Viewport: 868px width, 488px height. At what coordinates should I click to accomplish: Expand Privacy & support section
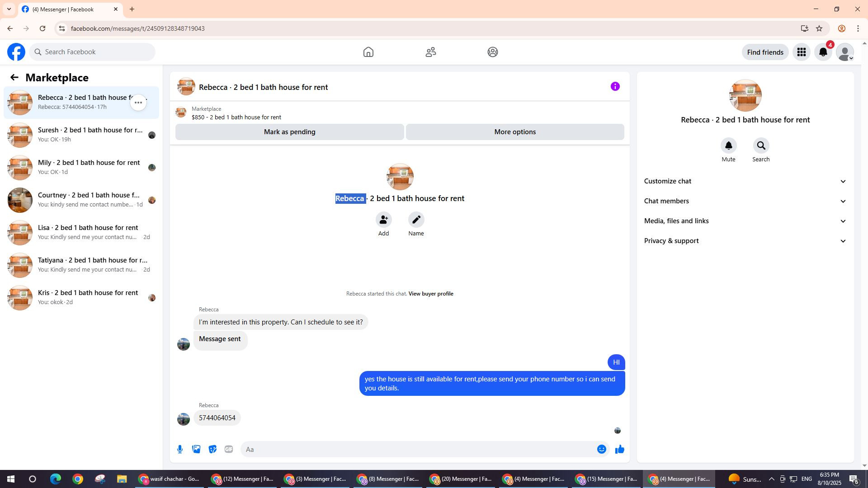coord(745,241)
